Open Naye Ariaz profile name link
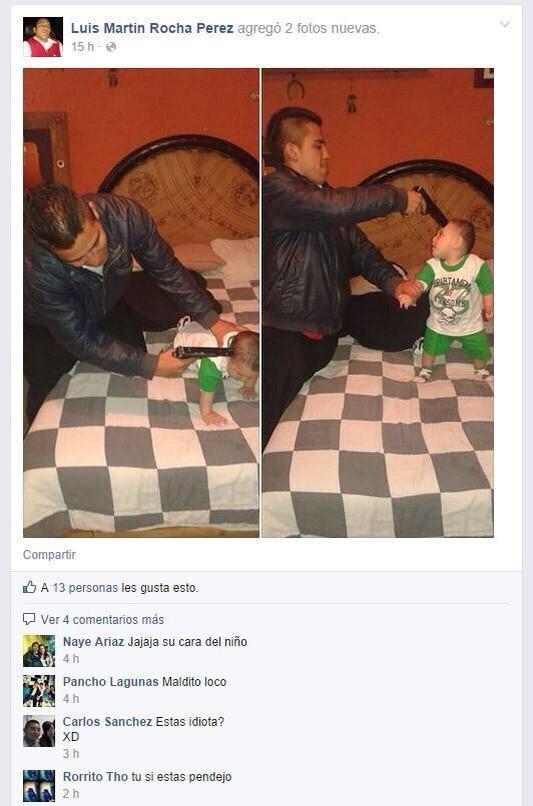The image size is (533, 806). [94, 642]
